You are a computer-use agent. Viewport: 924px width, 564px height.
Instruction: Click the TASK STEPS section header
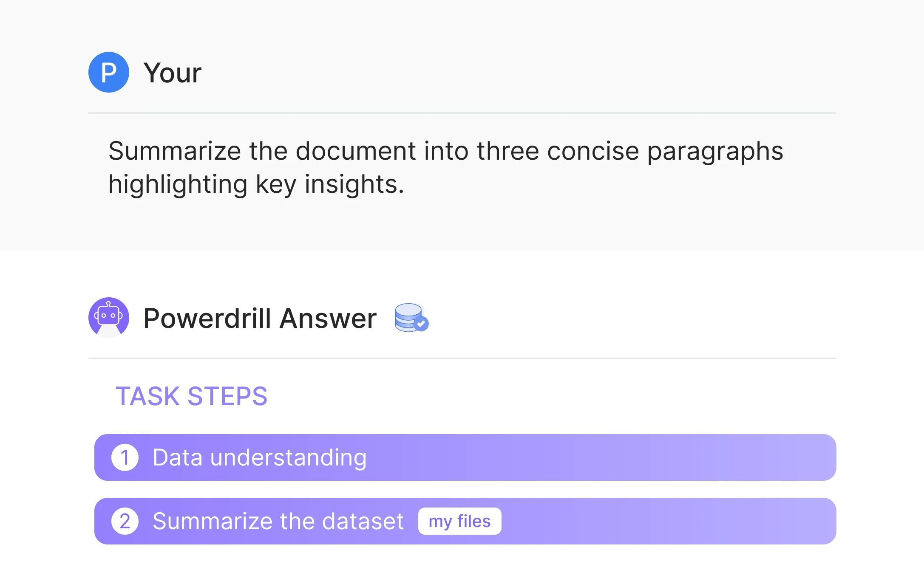[x=191, y=396]
